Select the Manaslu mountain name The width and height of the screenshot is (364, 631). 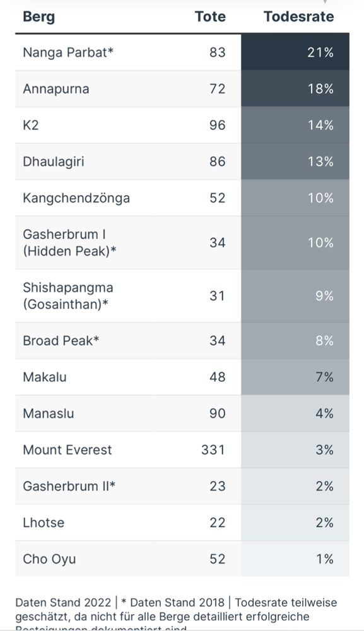point(49,414)
